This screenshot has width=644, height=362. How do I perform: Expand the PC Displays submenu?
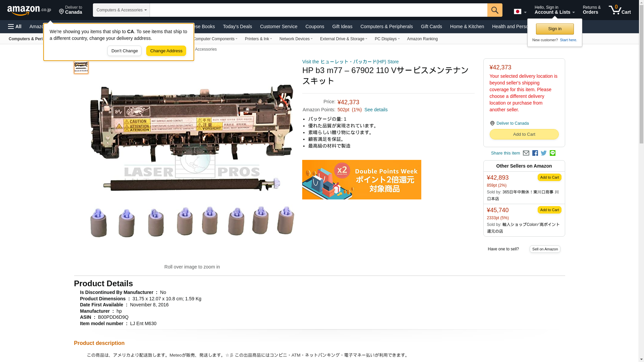coord(387,39)
